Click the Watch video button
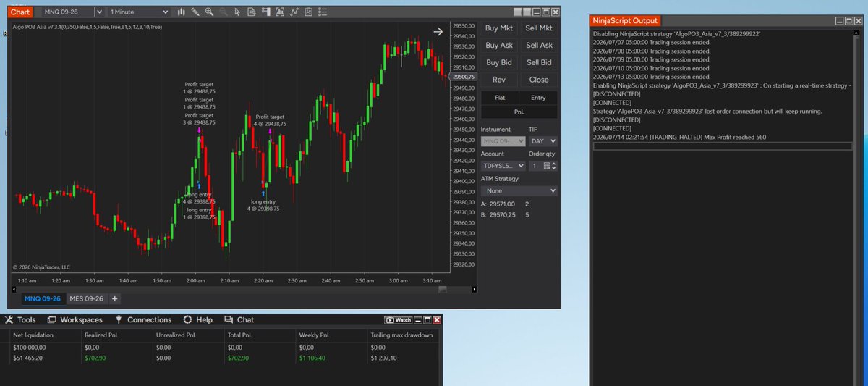Viewport: 868px width, 386px height. [399, 320]
